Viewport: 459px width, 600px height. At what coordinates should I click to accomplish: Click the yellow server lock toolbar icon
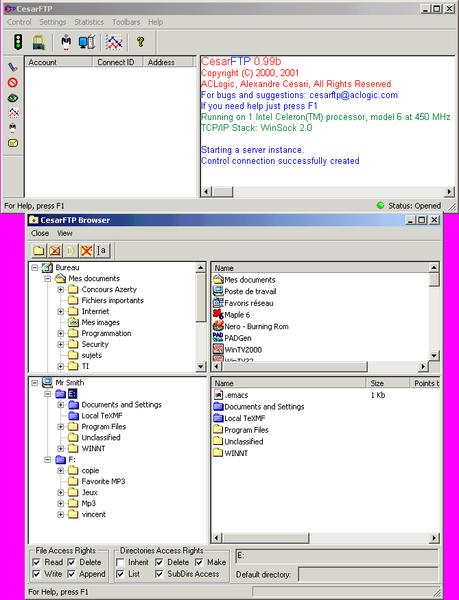tap(39, 42)
